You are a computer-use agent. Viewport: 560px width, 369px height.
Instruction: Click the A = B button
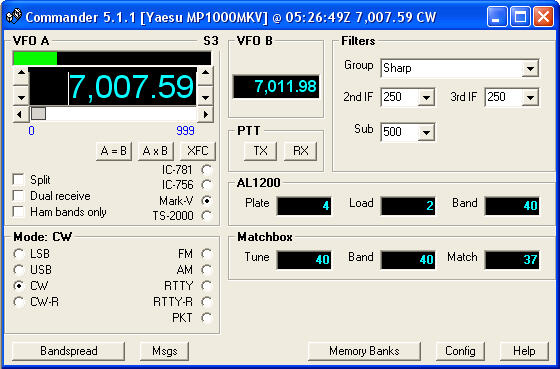pos(114,151)
